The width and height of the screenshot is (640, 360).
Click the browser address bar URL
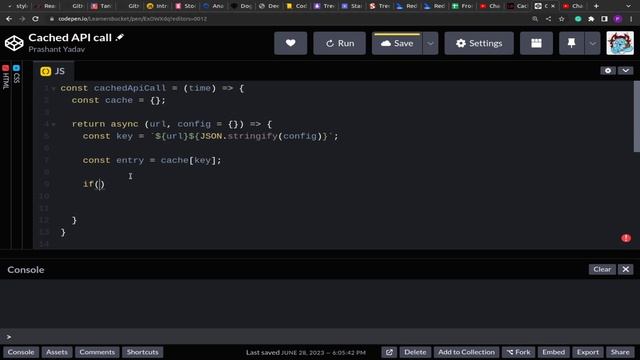tap(132, 19)
